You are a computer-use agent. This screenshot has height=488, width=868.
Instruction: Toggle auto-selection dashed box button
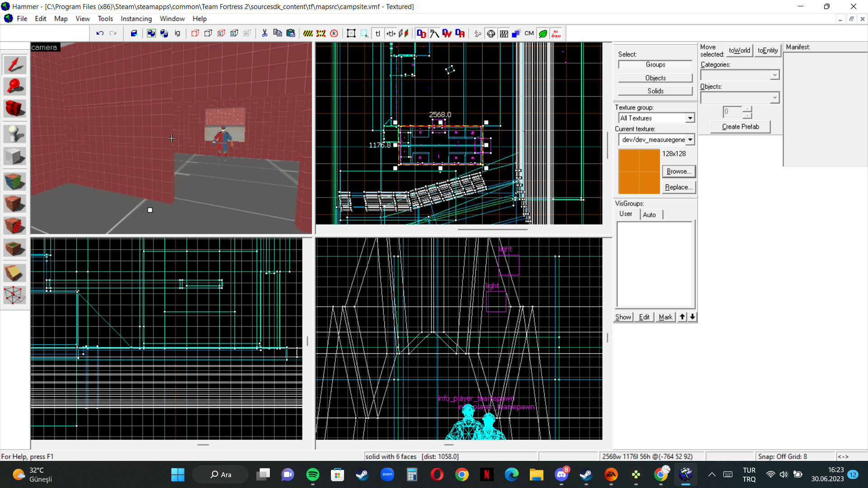[x=364, y=33]
